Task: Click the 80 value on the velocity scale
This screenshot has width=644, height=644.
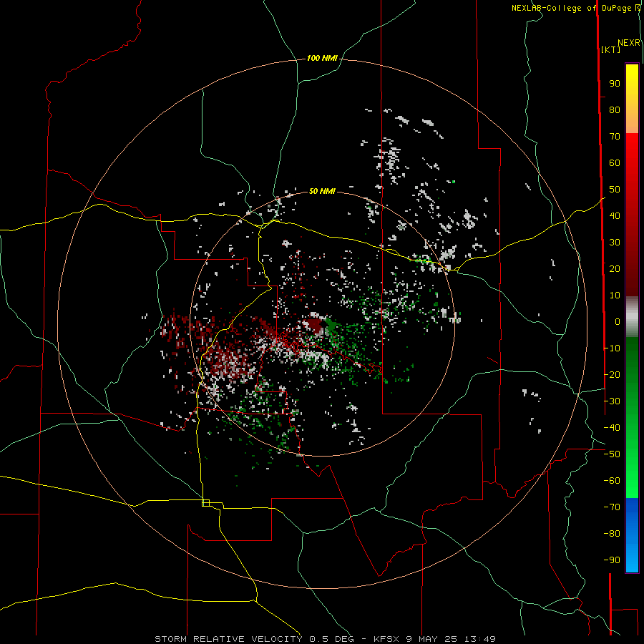Action: pyautogui.click(x=615, y=110)
